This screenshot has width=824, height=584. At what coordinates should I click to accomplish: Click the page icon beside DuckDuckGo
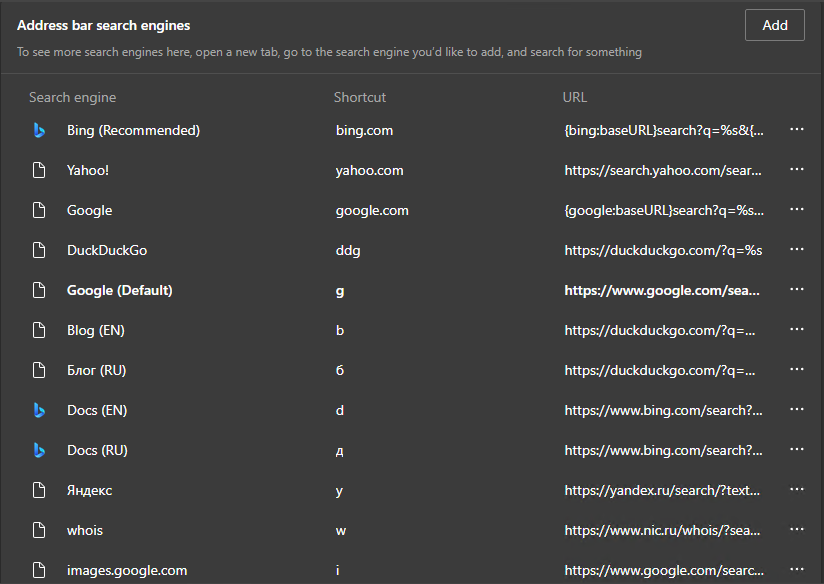(39, 250)
